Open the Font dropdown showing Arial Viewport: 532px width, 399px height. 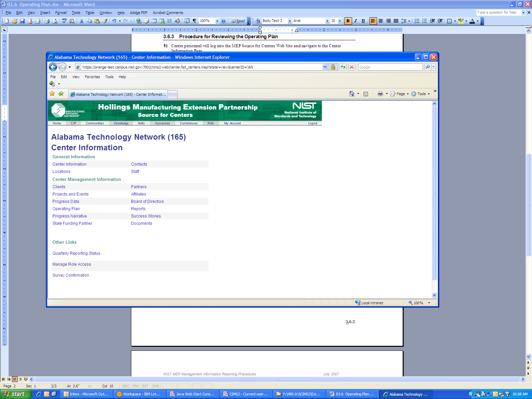[327, 21]
